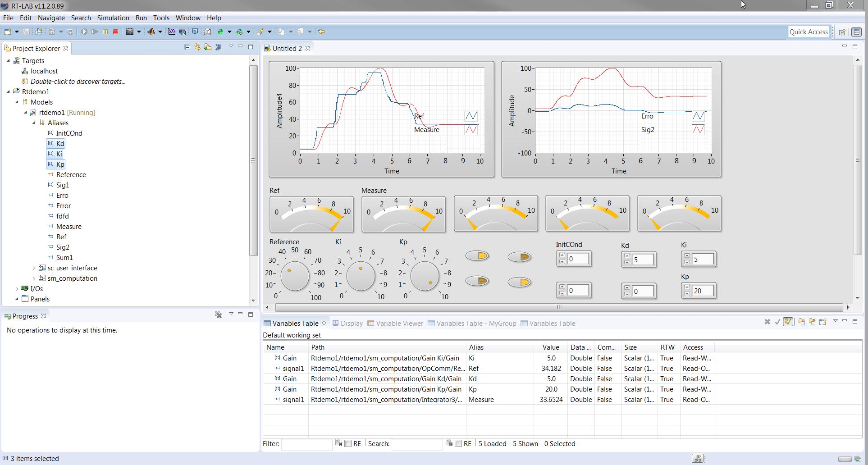Collapse the Models tree node
The height and width of the screenshot is (465, 868).
pos(17,102)
